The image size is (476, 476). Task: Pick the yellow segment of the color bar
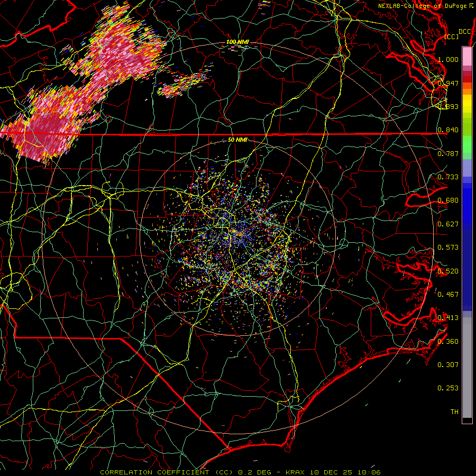467,104
